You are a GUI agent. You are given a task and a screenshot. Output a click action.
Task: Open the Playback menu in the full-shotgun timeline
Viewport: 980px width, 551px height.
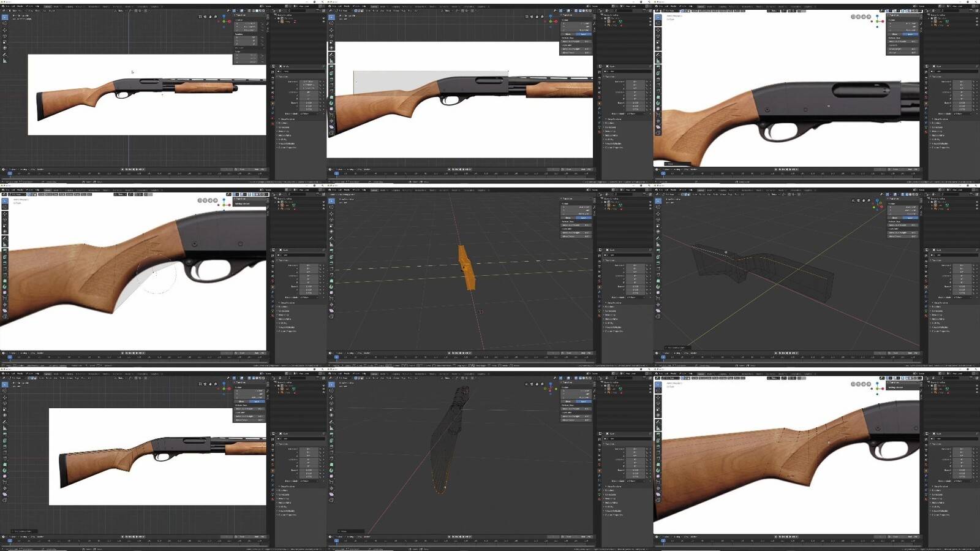tap(13, 169)
